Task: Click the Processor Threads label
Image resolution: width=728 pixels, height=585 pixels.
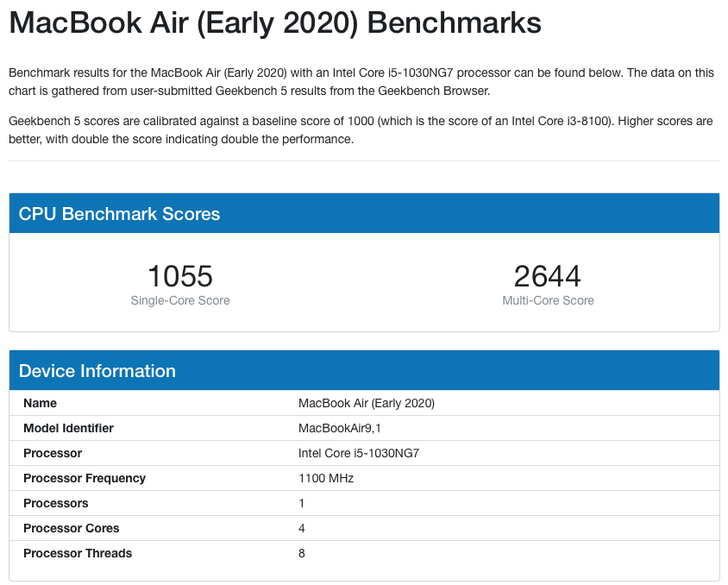Action: [x=78, y=553]
